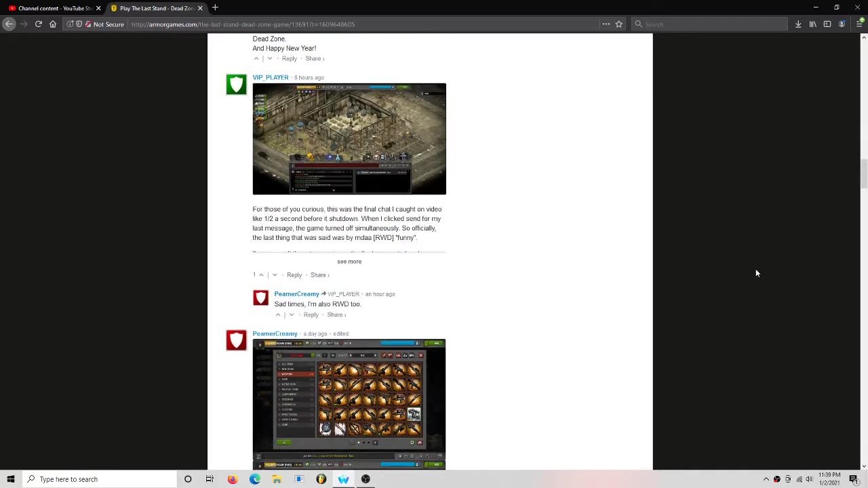Viewport: 868px width, 488px height.
Task: Open the Firefox account icon
Action: point(842,24)
